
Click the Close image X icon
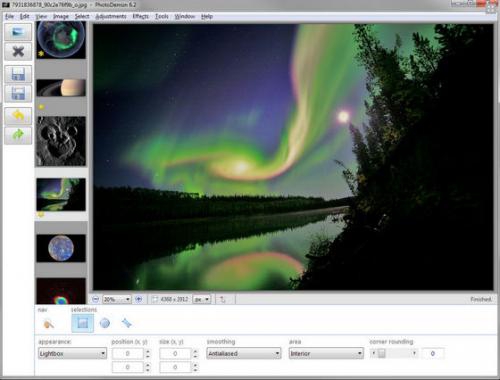pyautogui.click(x=18, y=51)
